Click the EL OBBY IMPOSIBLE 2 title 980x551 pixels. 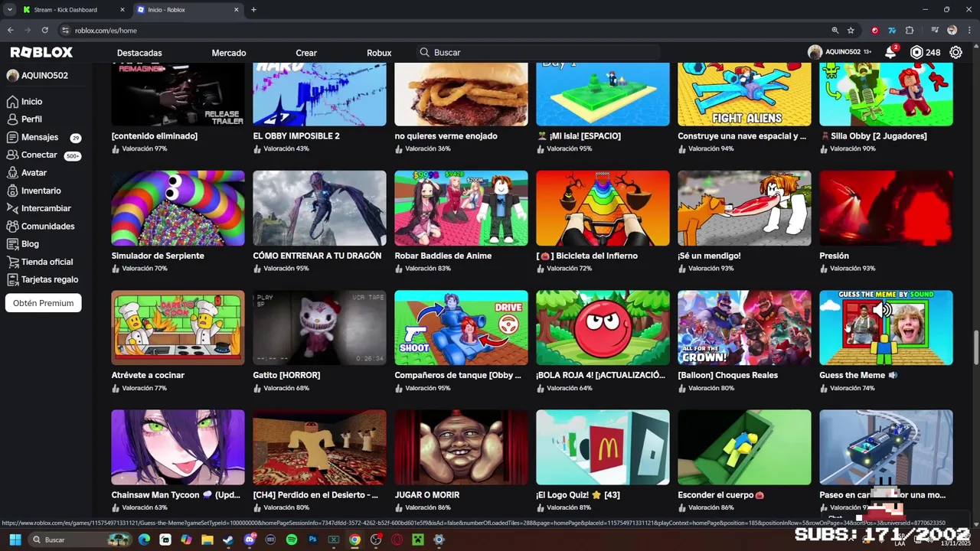coord(296,136)
